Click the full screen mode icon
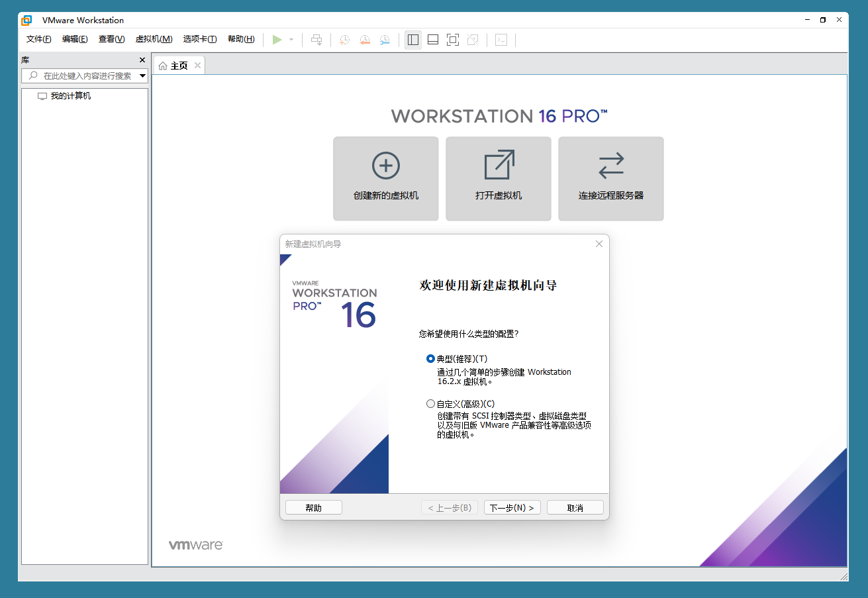The width and height of the screenshot is (868, 598). (x=453, y=40)
